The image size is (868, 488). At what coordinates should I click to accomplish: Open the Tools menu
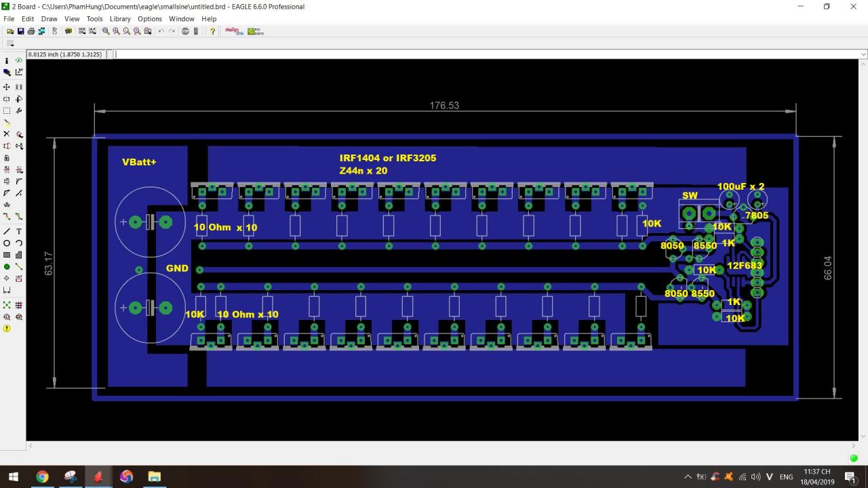[x=95, y=19]
